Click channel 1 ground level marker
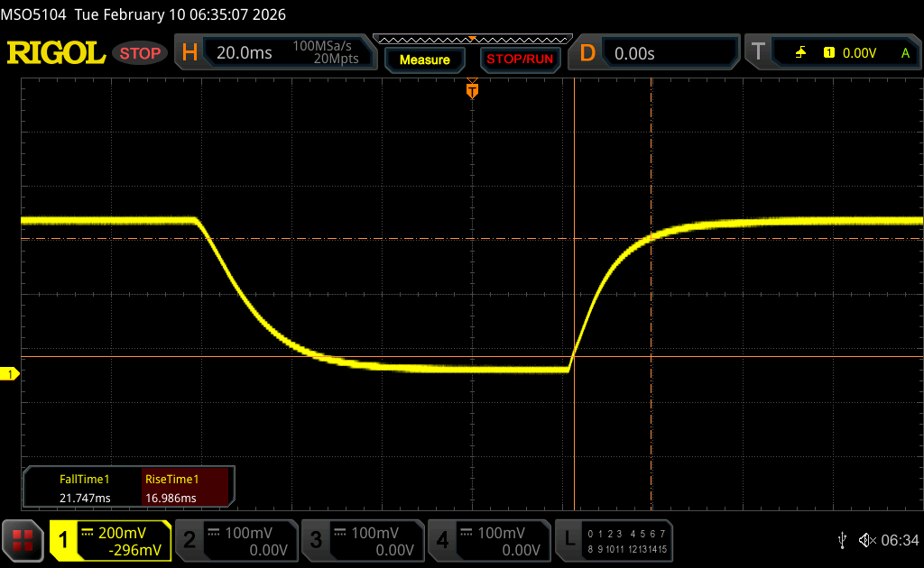 (x=11, y=374)
